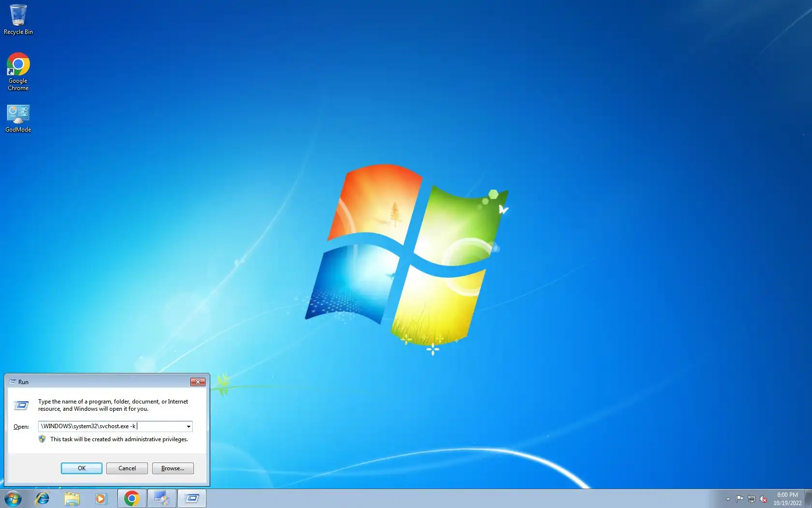
Task: Click "This task will be created with administrative privileges."
Action: (119, 439)
